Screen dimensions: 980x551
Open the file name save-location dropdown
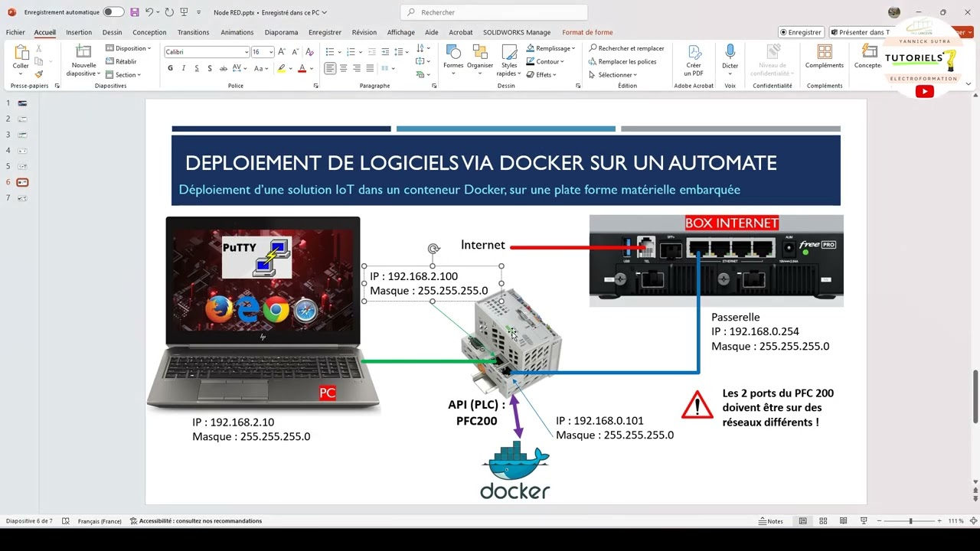(x=325, y=12)
